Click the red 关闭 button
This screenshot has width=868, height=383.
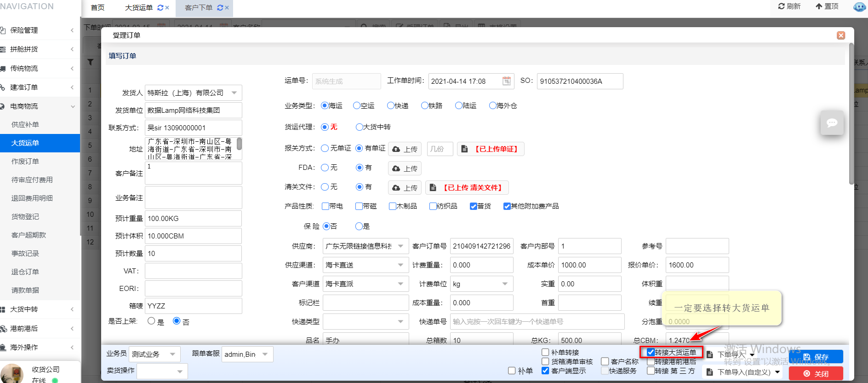click(816, 373)
